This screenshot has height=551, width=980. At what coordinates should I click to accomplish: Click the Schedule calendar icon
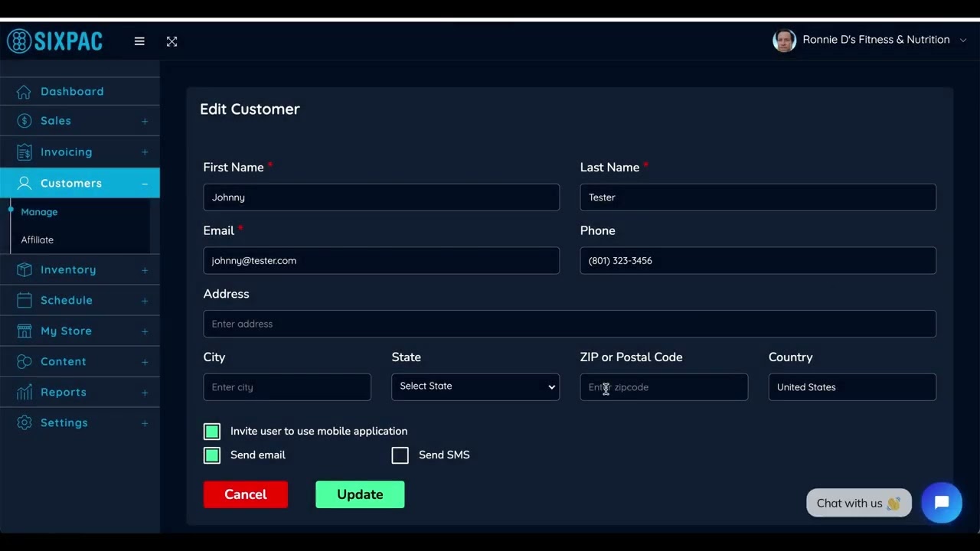tap(24, 300)
